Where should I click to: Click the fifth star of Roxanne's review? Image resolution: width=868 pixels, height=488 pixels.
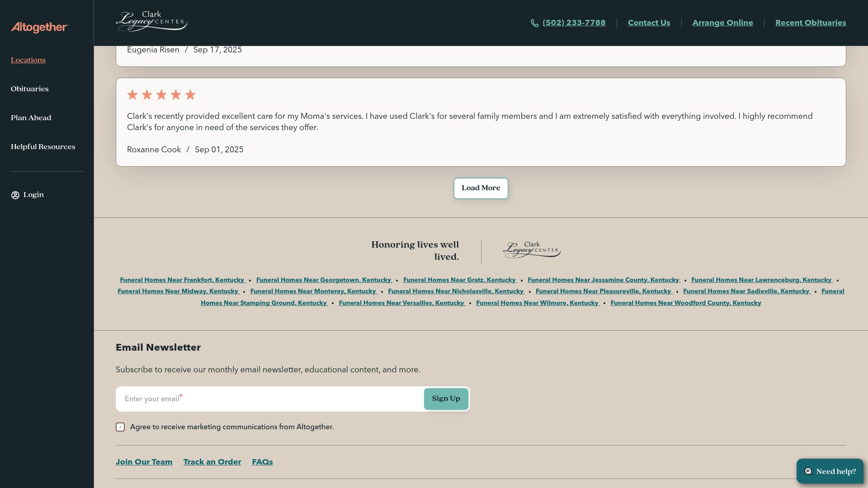190,95
